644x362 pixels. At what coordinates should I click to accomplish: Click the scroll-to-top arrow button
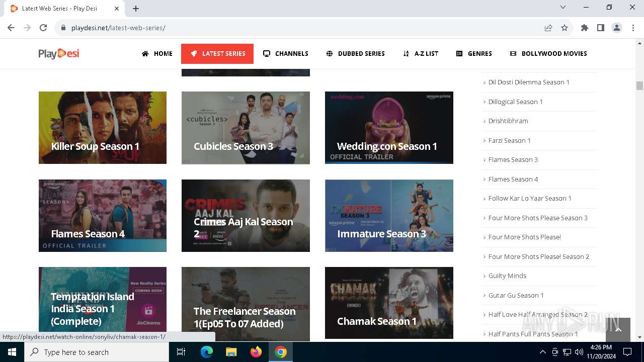(618, 330)
